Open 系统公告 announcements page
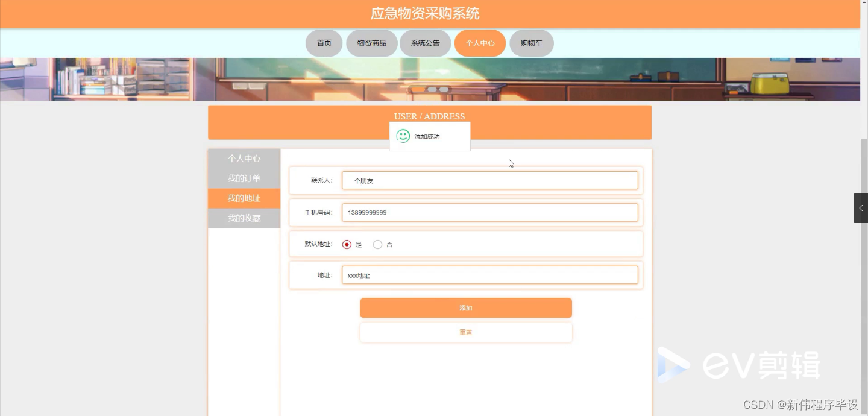Screen dimensions: 868x416 425,43
